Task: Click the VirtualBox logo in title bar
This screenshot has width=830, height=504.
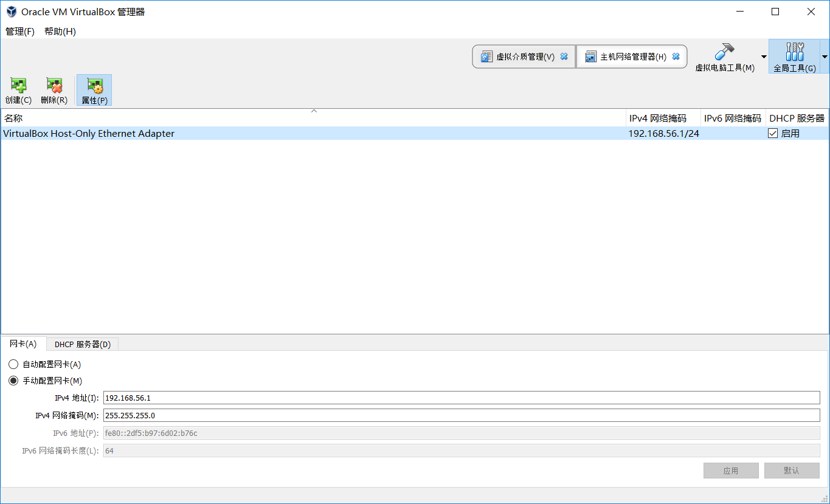Action: click(11, 12)
